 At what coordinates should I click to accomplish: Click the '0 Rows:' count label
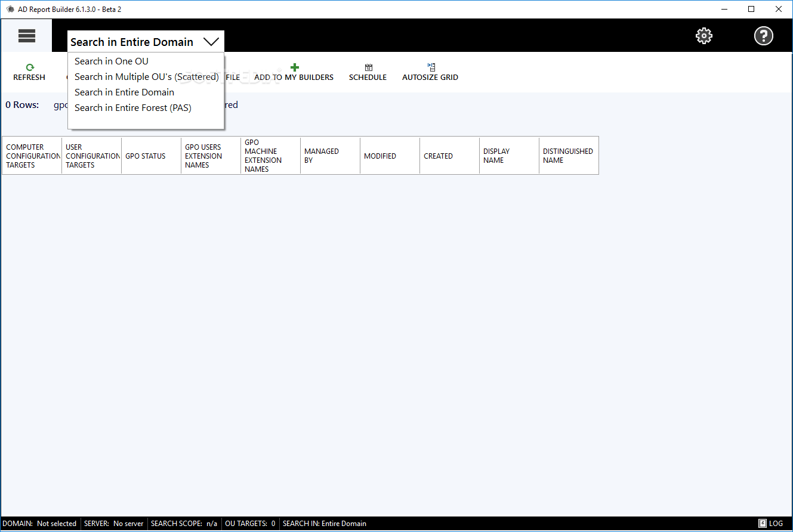coord(22,105)
